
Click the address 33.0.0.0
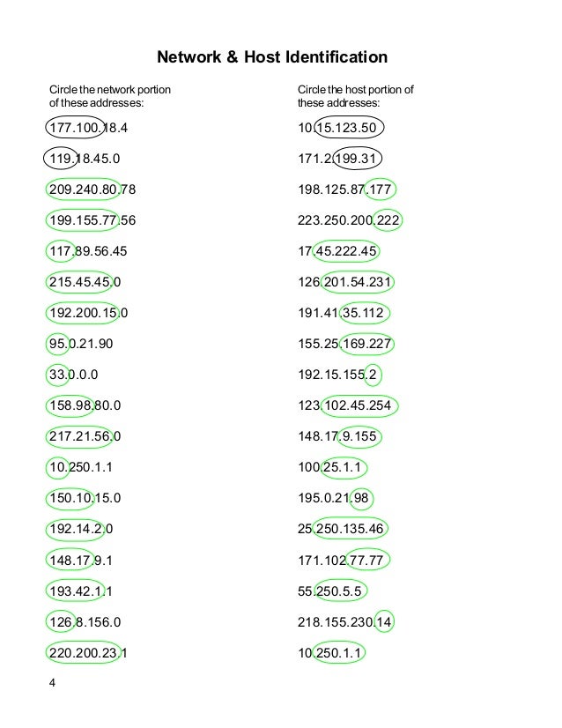[73, 375]
